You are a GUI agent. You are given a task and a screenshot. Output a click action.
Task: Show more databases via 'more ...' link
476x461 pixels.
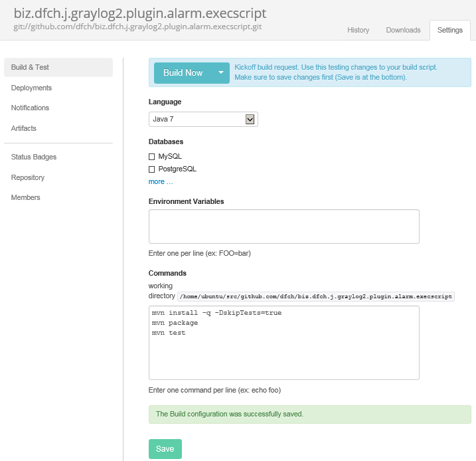(x=161, y=181)
